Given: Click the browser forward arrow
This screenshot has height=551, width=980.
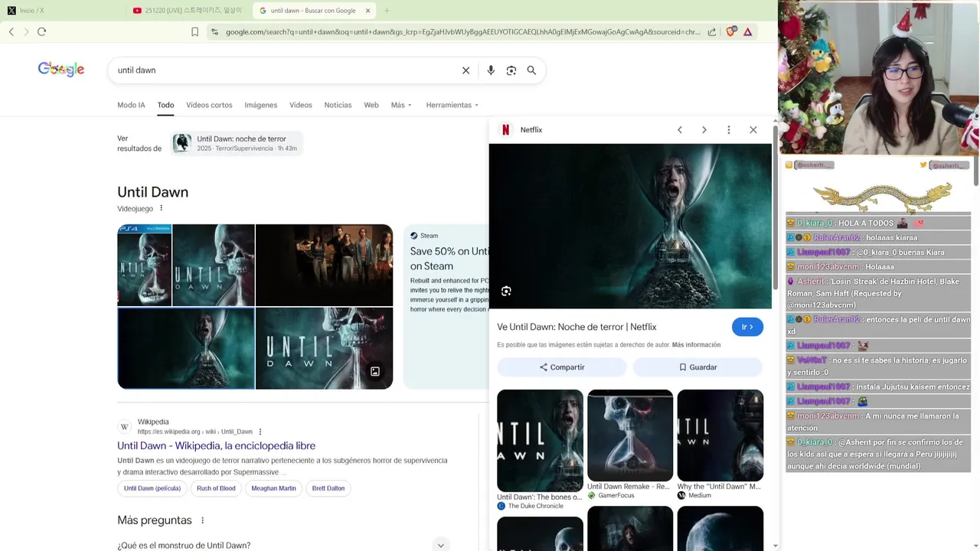Looking at the screenshot, I should point(26,31).
